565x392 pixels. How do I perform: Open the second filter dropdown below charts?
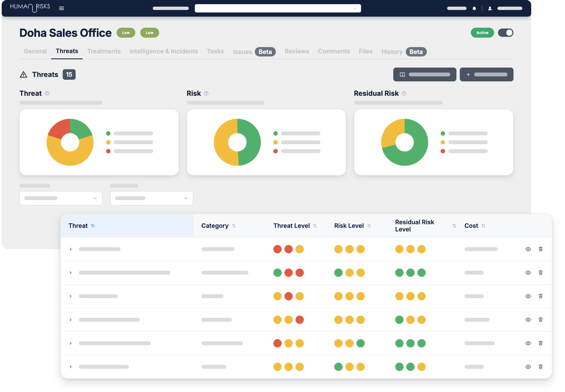click(x=152, y=198)
